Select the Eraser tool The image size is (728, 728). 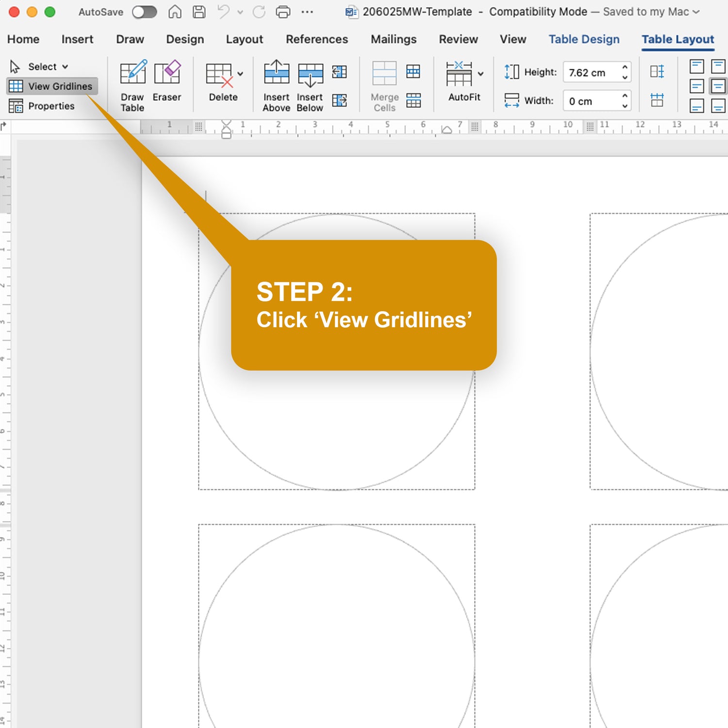[x=167, y=81]
